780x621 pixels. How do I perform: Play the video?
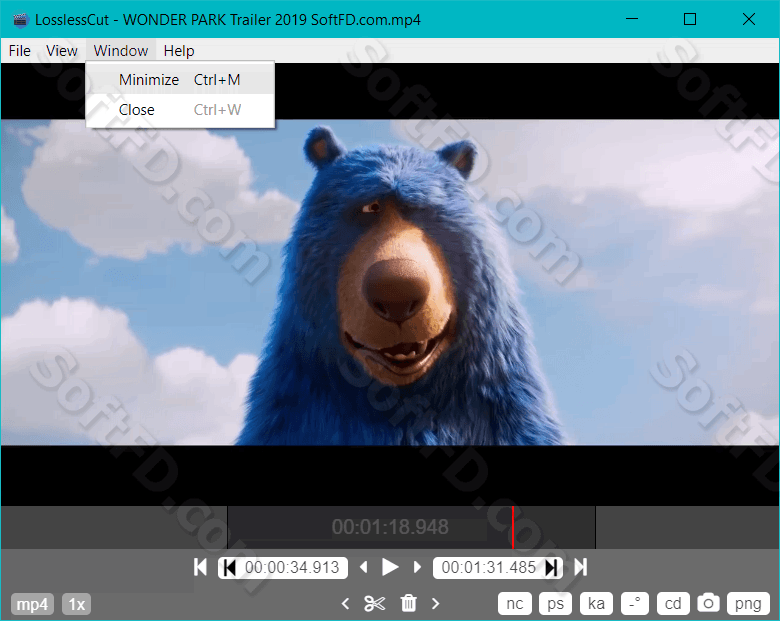[x=390, y=567]
